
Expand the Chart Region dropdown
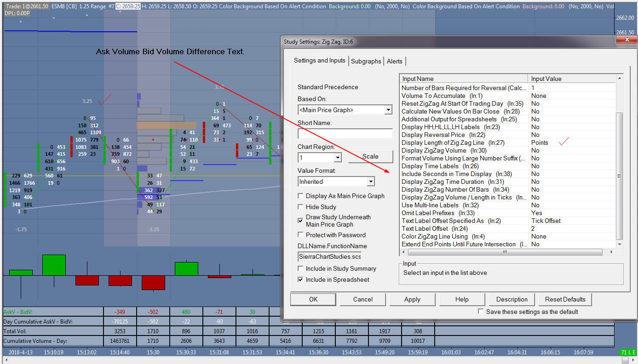tap(338, 158)
